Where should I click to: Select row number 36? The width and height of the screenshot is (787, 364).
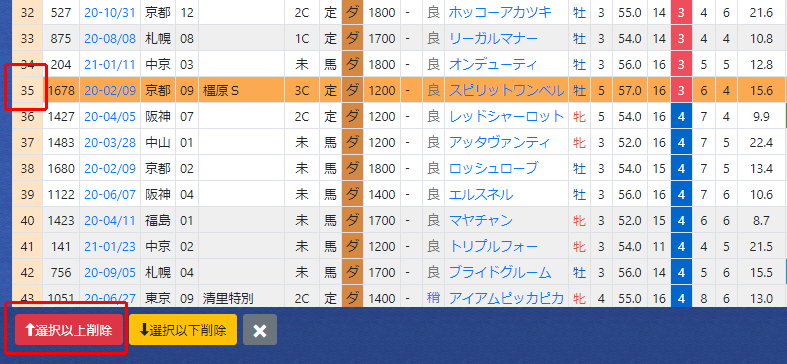(27, 116)
